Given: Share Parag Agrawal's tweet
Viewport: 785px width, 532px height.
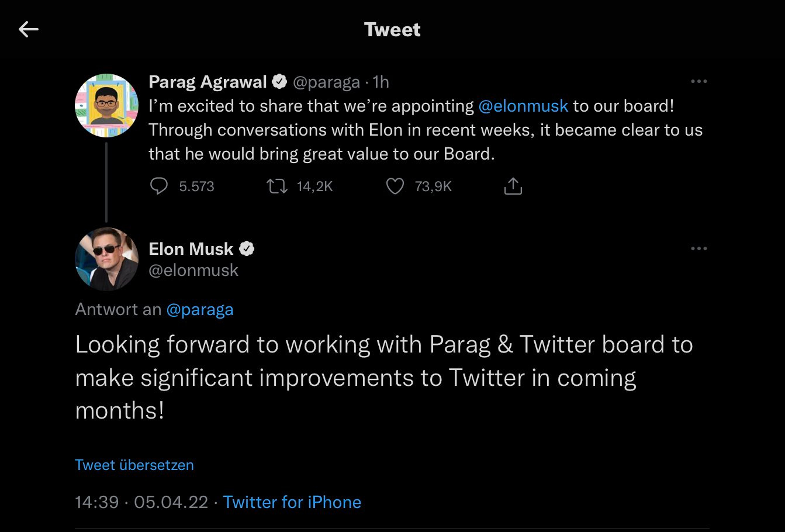Looking at the screenshot, I should 513,186.
